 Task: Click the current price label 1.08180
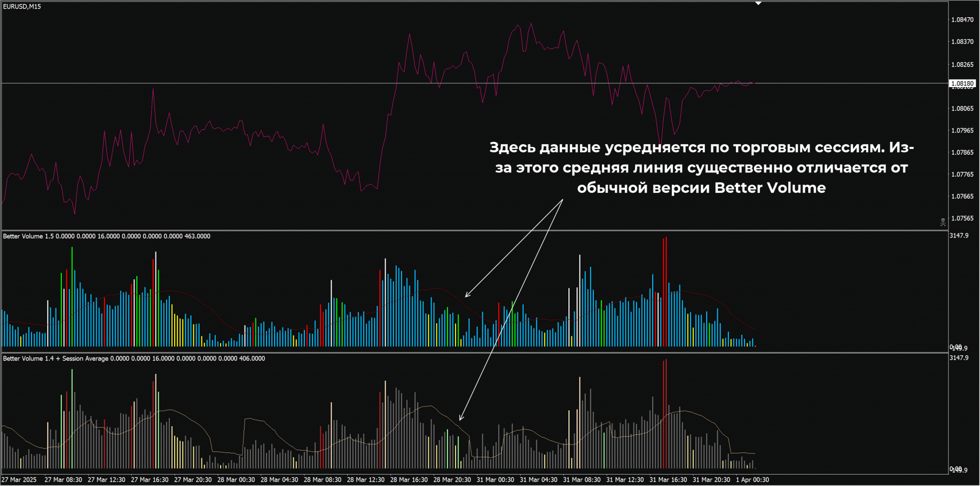pyautogui.click(x=962, y=84)
